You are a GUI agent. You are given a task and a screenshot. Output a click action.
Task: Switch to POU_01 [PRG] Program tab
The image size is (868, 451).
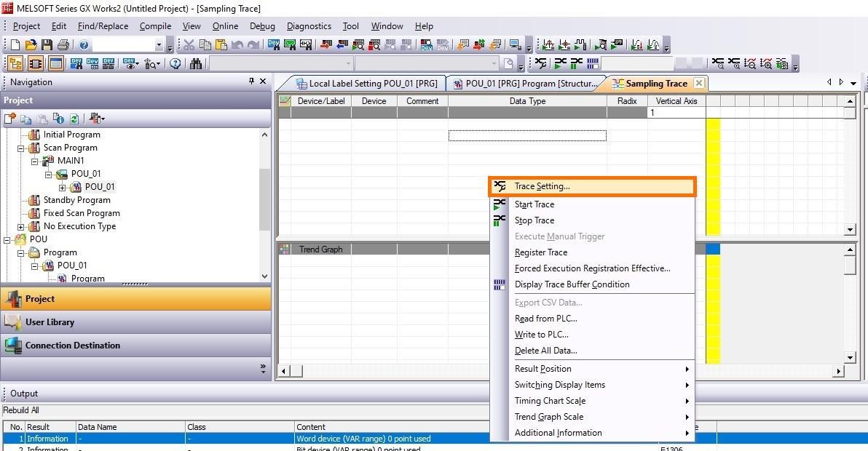click(x=525, y=84)
